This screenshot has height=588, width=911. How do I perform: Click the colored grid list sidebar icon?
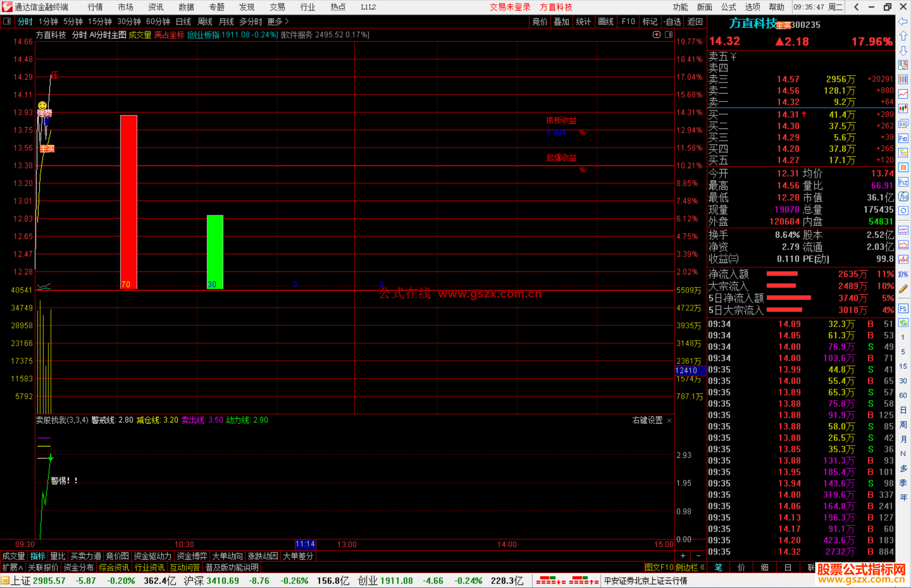tap(903, 80)
